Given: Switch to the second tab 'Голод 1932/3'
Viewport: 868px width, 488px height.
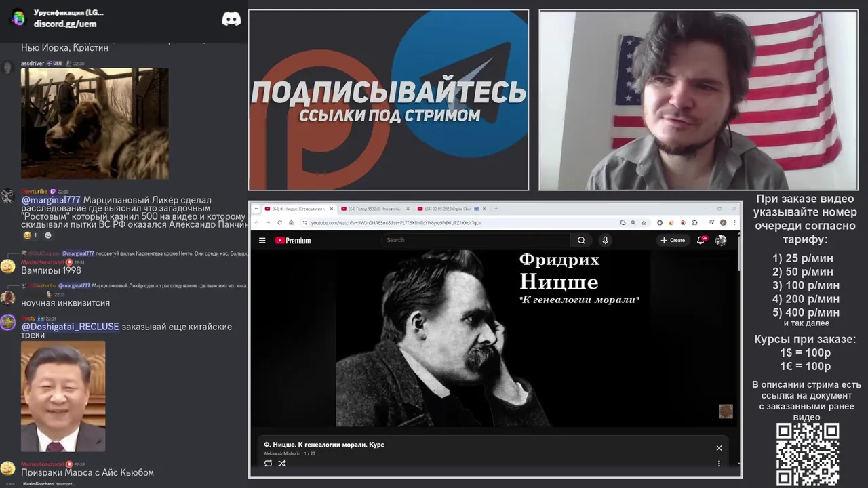Looking at the screenshot, I should 375,209.
